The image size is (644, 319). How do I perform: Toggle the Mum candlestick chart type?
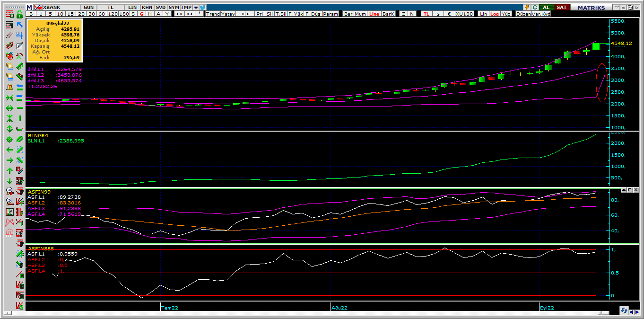tap(360, 14)
